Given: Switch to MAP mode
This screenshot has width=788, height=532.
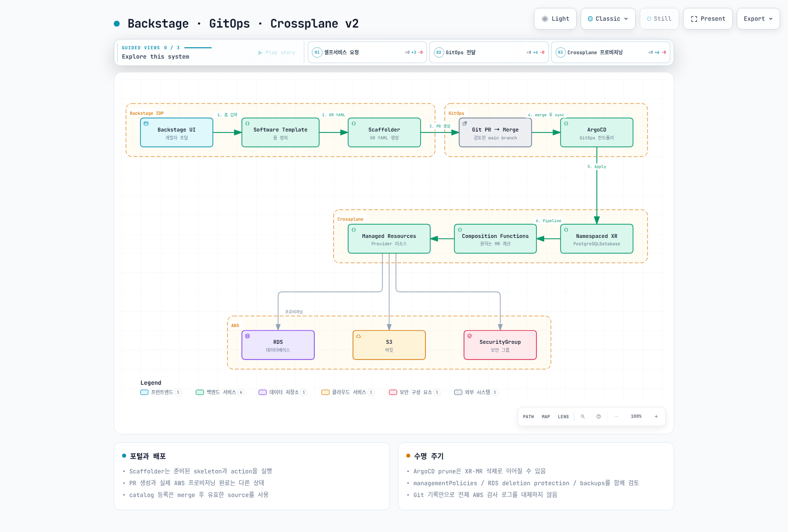Looking at the screenshot, I should [546, 417].
